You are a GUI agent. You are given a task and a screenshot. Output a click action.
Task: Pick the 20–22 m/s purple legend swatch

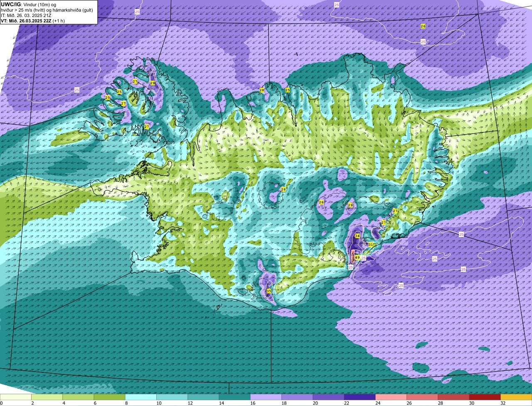click(x=328, y=397)
